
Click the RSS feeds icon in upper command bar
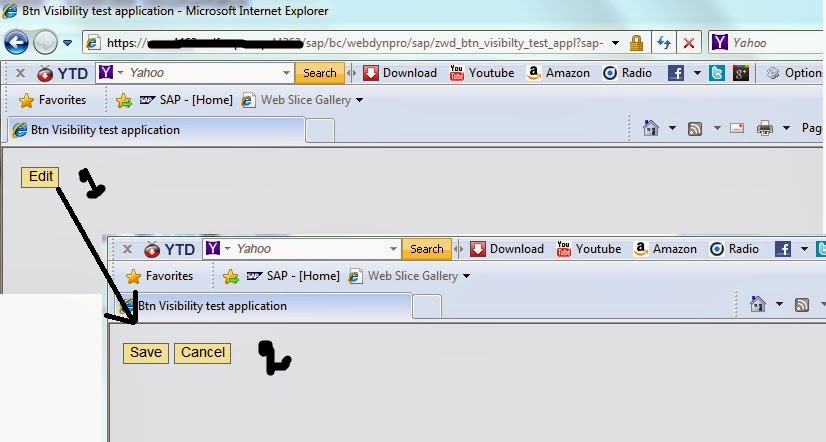click(695, 129)
